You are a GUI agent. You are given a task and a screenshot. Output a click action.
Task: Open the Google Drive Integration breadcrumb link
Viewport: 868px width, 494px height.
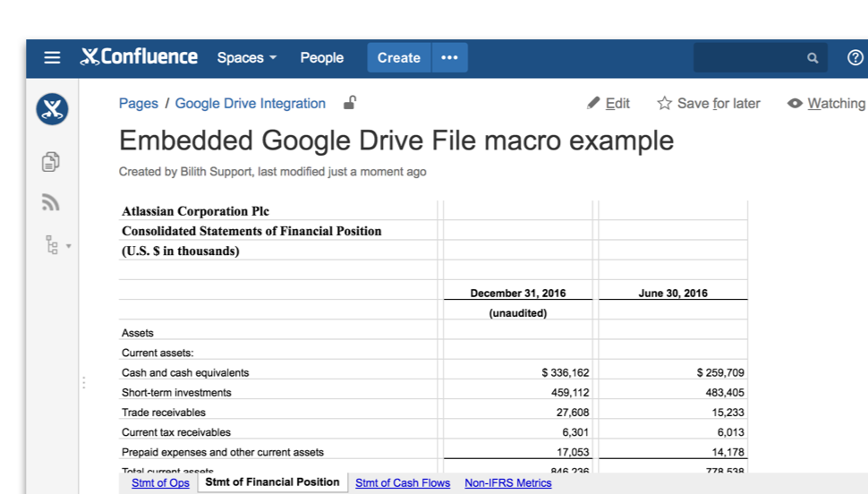(250, 104)
